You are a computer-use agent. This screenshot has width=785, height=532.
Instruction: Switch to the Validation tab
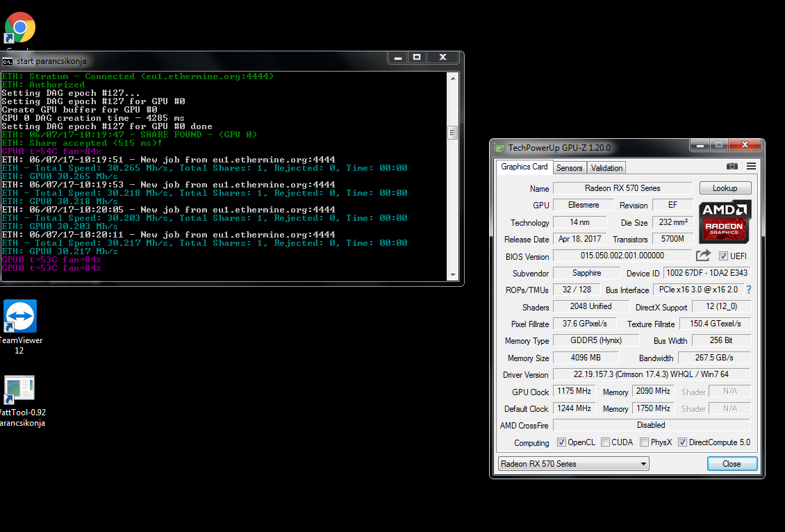[606, 167]
